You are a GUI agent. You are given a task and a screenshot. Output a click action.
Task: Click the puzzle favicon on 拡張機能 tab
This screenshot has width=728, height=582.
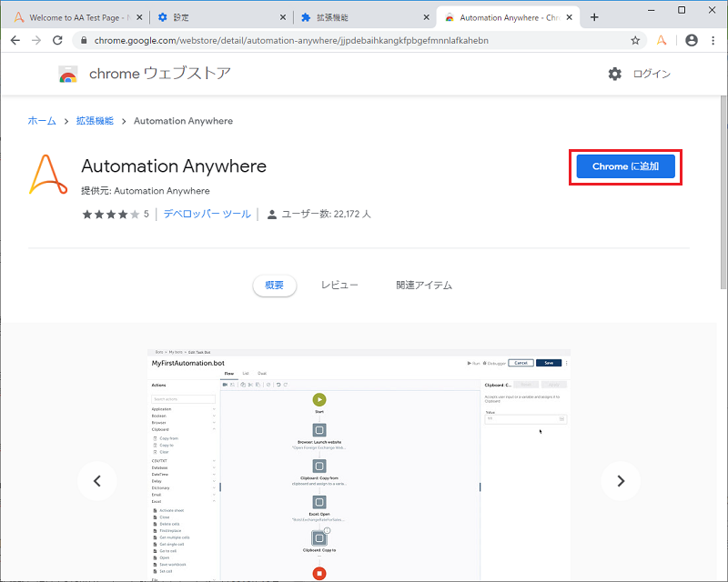point(306,17)
